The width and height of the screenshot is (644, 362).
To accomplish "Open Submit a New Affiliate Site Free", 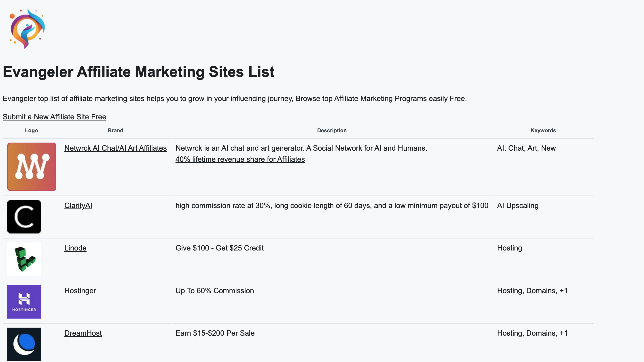I will 54,117.
